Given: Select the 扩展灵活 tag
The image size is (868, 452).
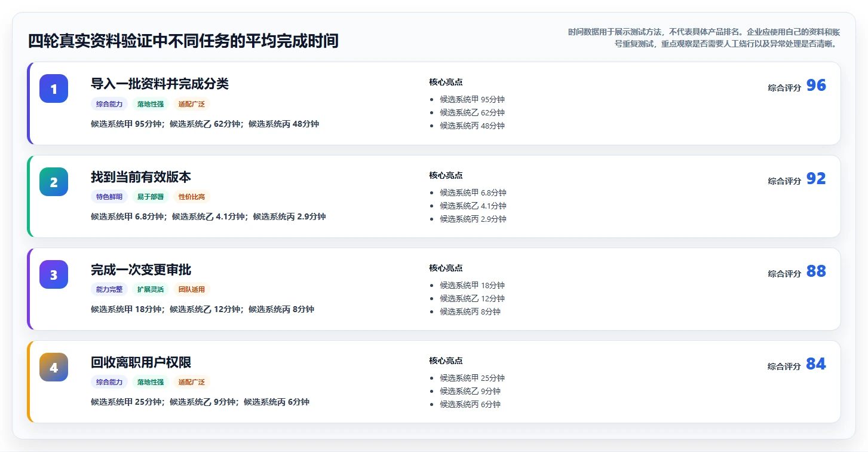Looking at the screenshot, I should [151, 289].
